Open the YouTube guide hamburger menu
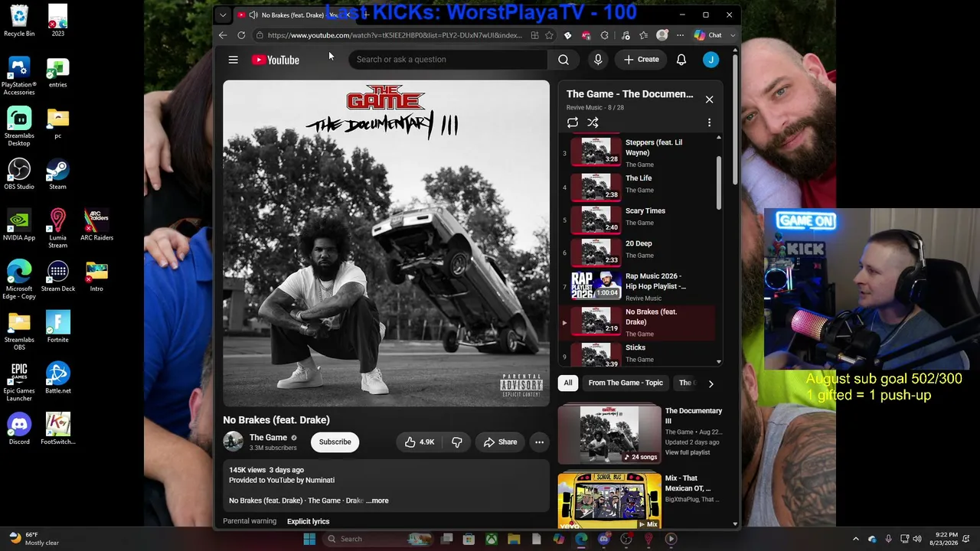 point(234,60)
